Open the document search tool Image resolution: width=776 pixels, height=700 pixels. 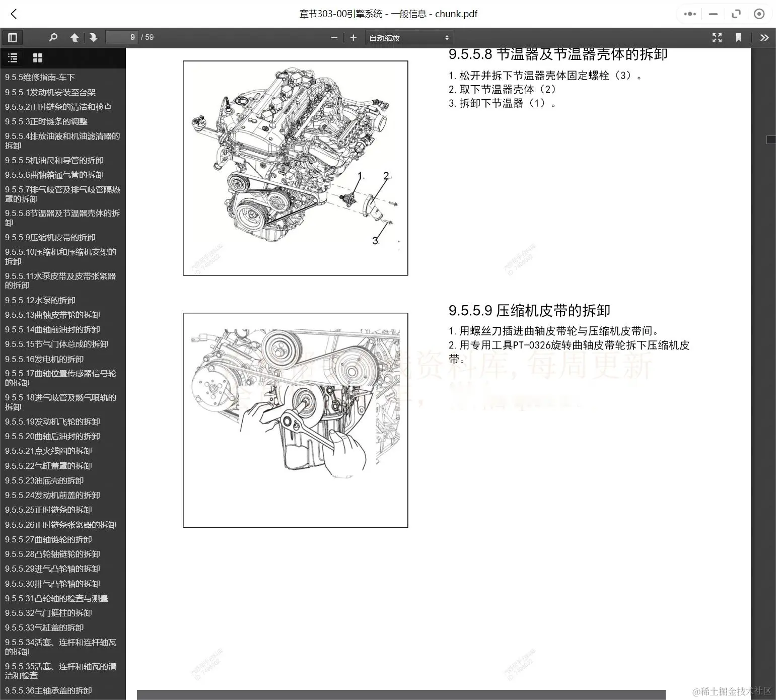tap(53, 37)
